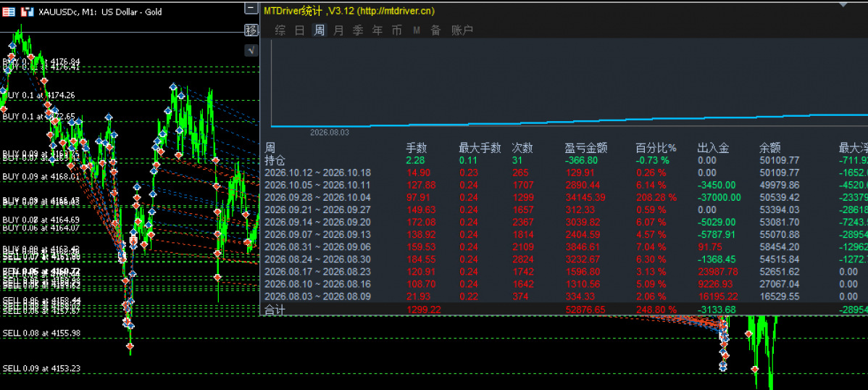Select the 持仓 open positions row
The image size is (868, 390).
tap(564, 161)
